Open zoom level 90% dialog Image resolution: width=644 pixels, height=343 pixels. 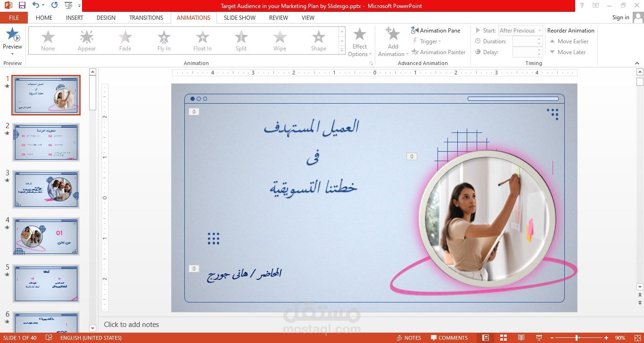coord(620,338)
